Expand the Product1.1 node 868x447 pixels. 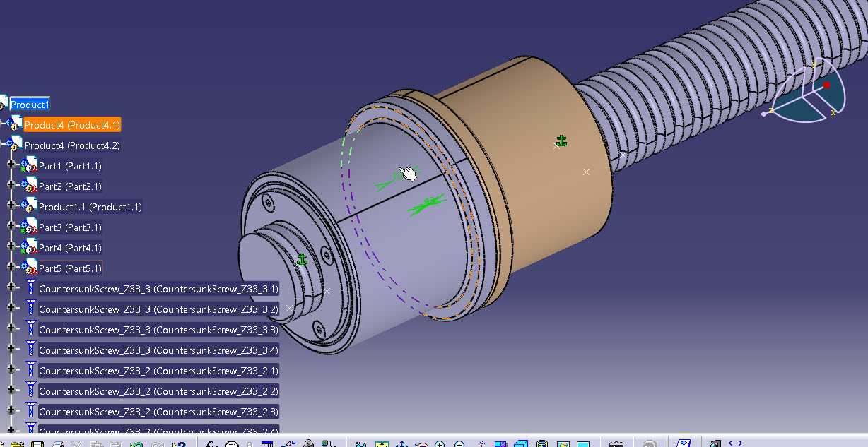click(11, 205)
